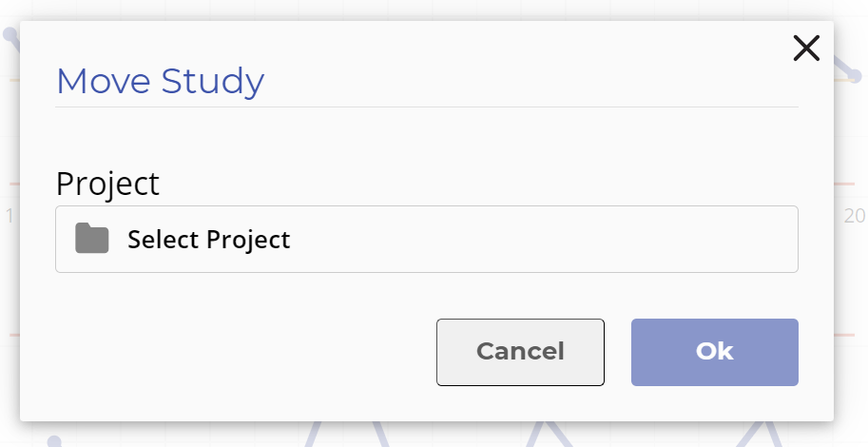Image resolution: width=868 pixels, height=447 pixels.
Task: Click the Move Study dialog title
Action: click(x=161, y=81)
